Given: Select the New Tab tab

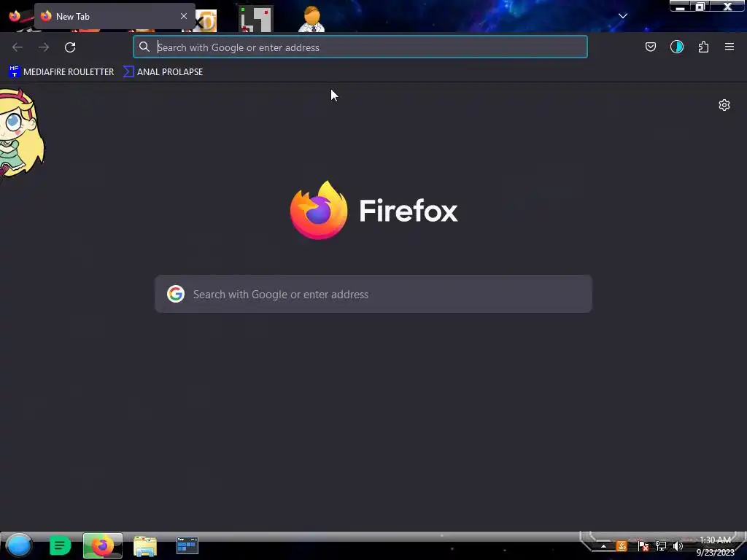Looking at the screenshot, I should click(115, 16).
